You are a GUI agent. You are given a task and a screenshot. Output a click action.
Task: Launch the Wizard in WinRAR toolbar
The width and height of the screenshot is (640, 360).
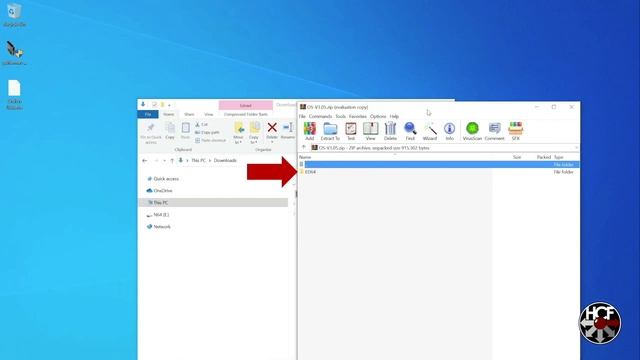tap(430, 131)
